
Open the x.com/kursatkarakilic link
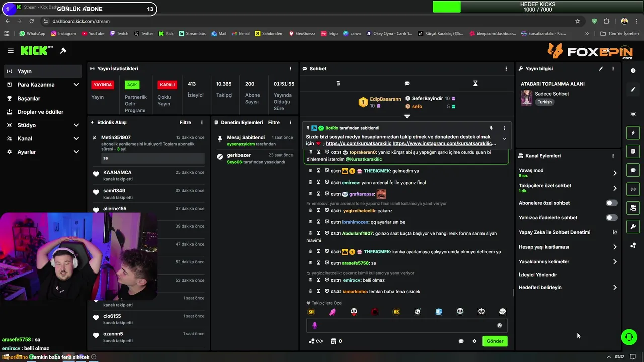(x=358, y=144)
